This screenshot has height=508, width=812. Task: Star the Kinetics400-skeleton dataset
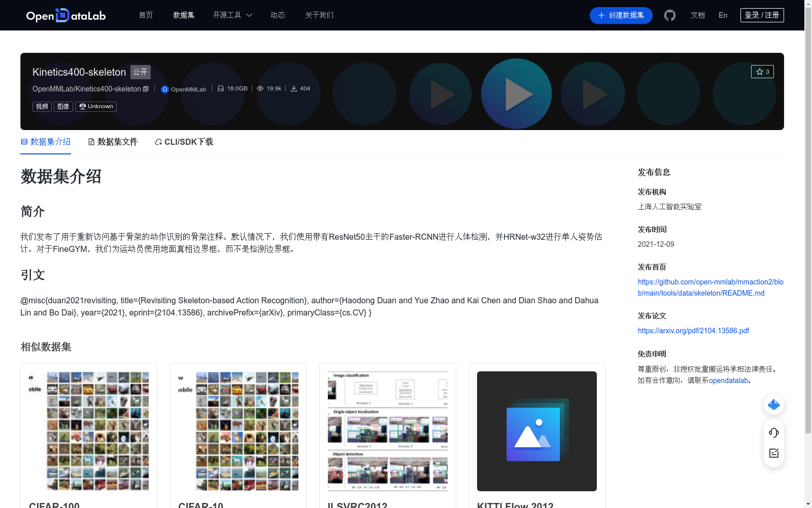[x=762, y=72]
